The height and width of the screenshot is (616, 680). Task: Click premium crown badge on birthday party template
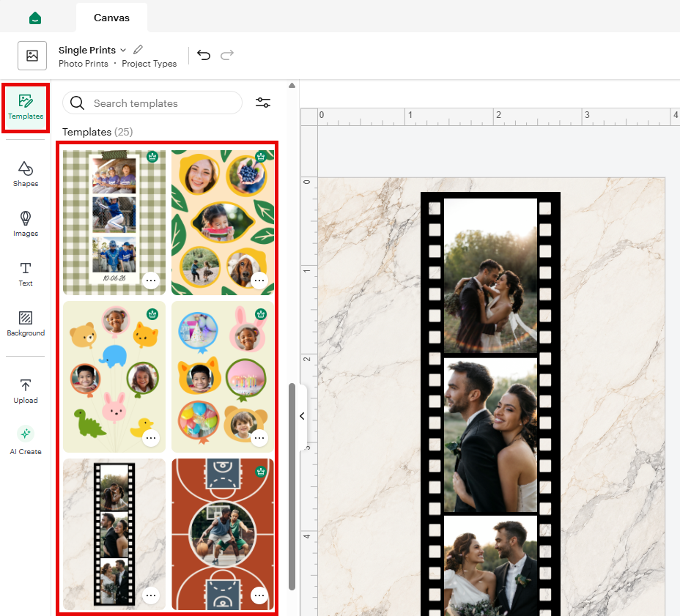tap(261, 313)
